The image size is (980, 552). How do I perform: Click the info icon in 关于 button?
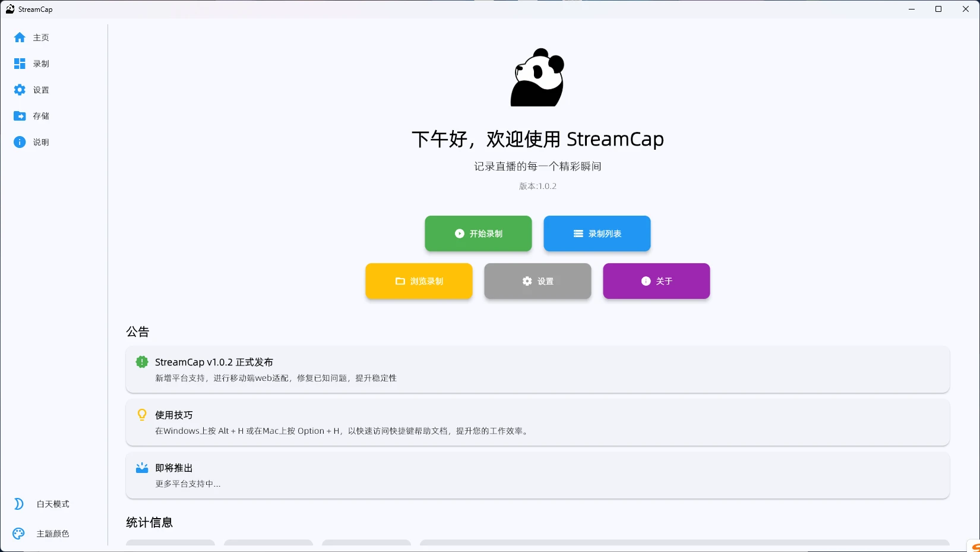(x=646, y=281)
